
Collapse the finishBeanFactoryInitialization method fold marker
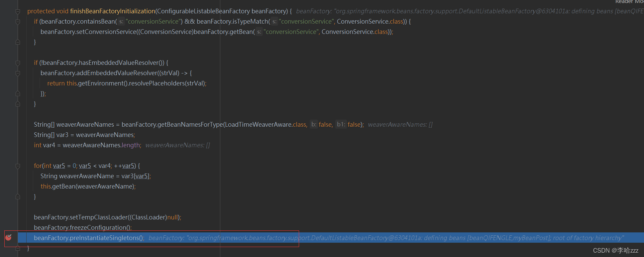[x=18, y=12]
